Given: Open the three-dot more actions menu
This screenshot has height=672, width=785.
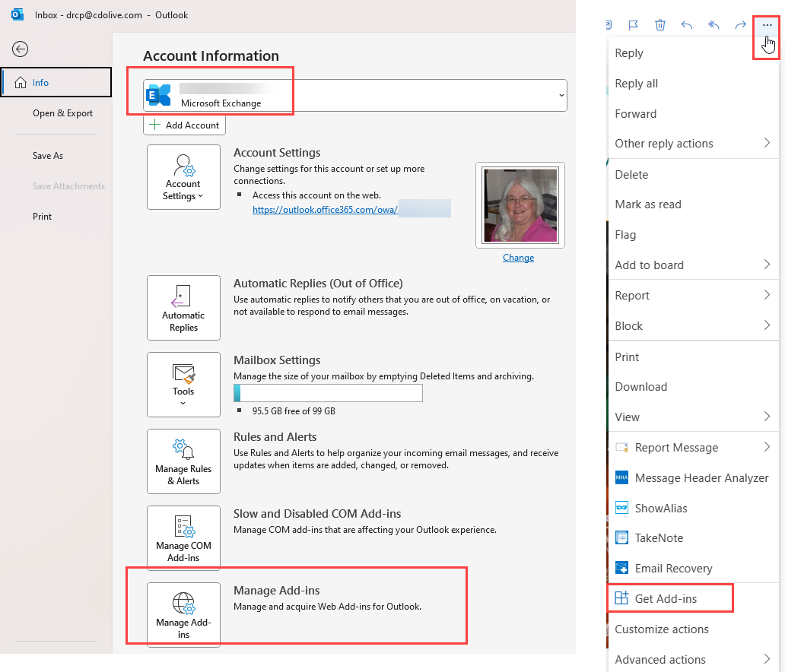Looking at the screenshot, I should [767, 25].
